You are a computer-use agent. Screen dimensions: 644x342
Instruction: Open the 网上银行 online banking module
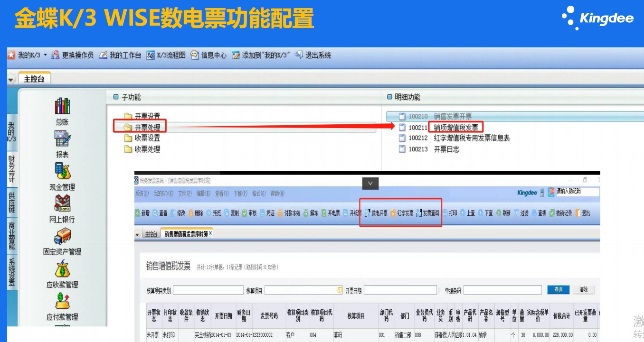62,209
